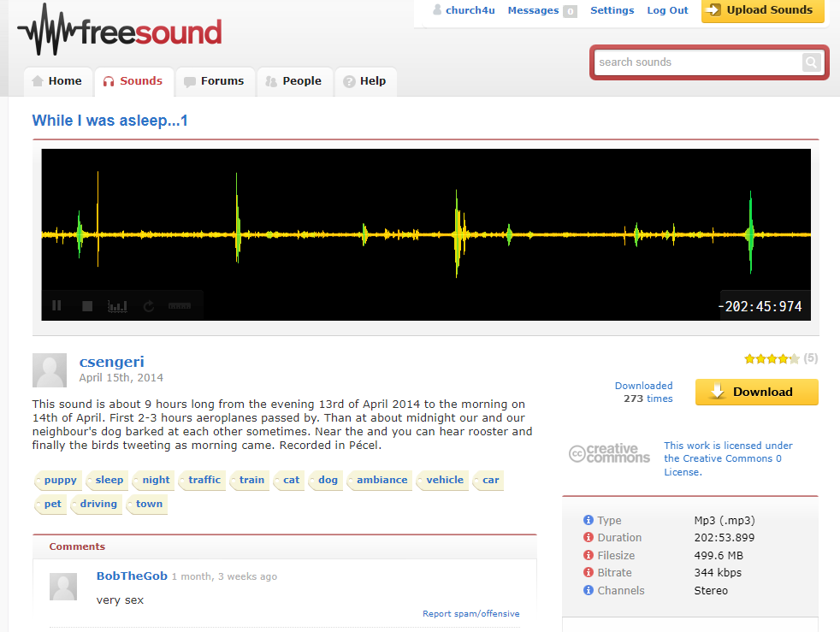
Task: Select the night tag
Action: (x=154, y=480)
